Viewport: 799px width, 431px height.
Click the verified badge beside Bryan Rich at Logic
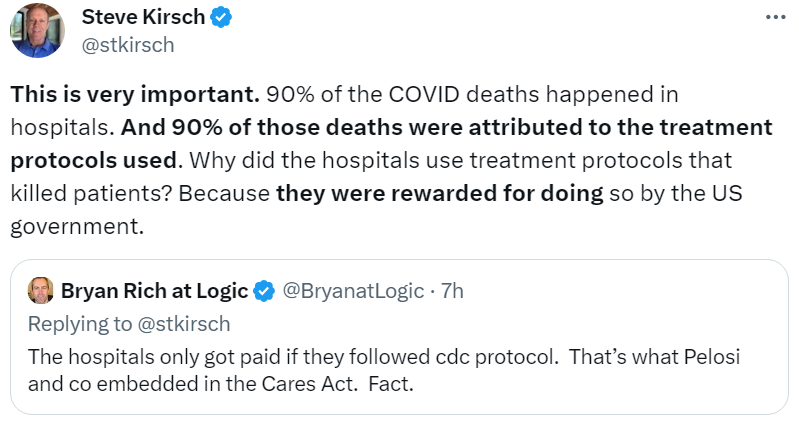(x=264, y=291)
